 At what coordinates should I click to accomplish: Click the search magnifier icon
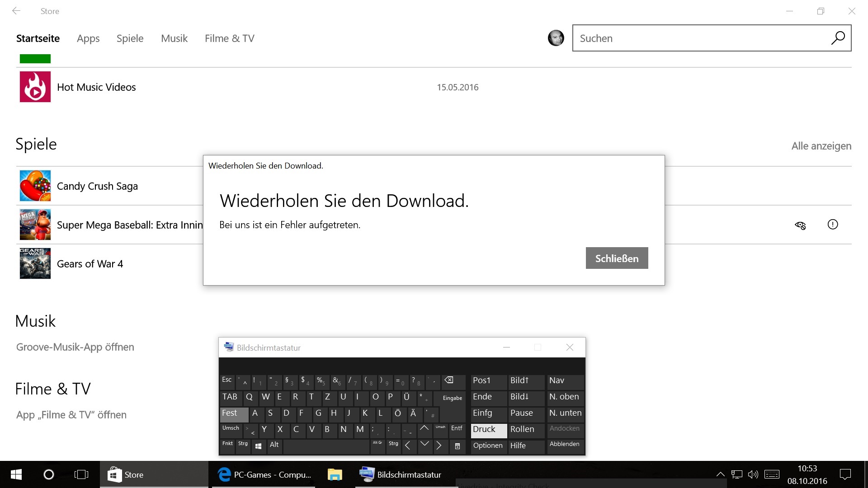pyautogui.click(x=838, y=38)
